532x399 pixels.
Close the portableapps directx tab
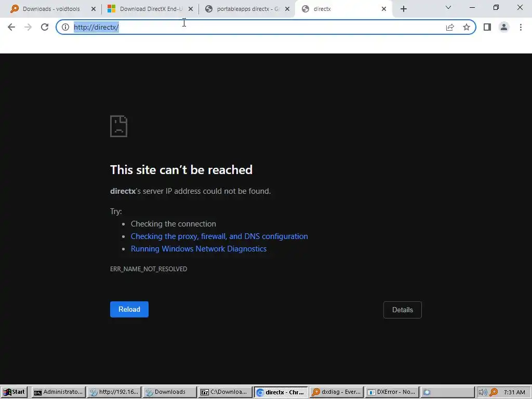tap(287, 9)
